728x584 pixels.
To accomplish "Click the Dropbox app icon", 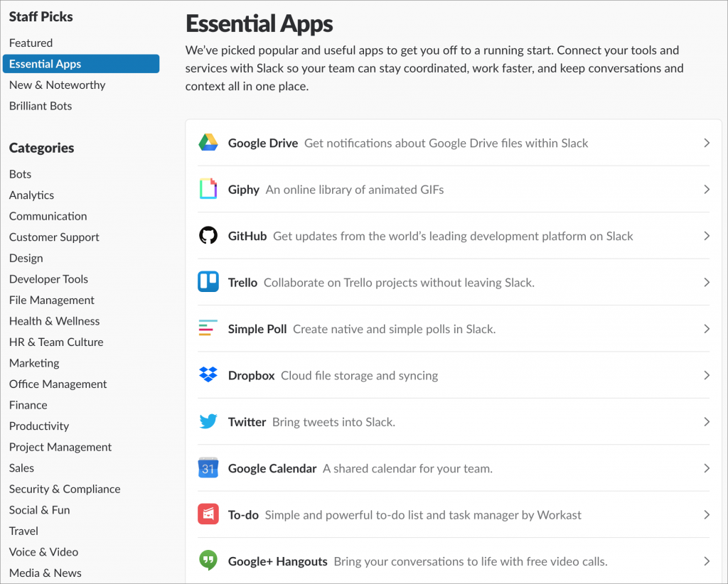I will [x=208, y=374].
